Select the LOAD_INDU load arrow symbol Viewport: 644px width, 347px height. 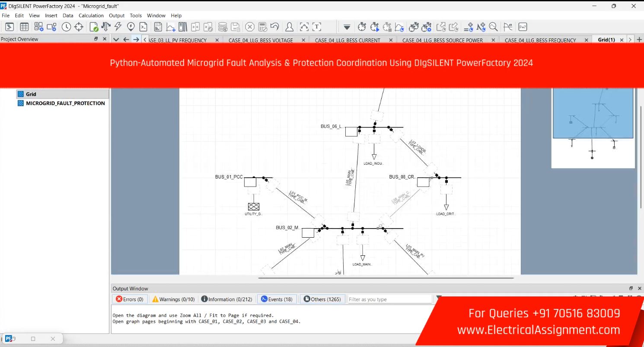[374, 157]
